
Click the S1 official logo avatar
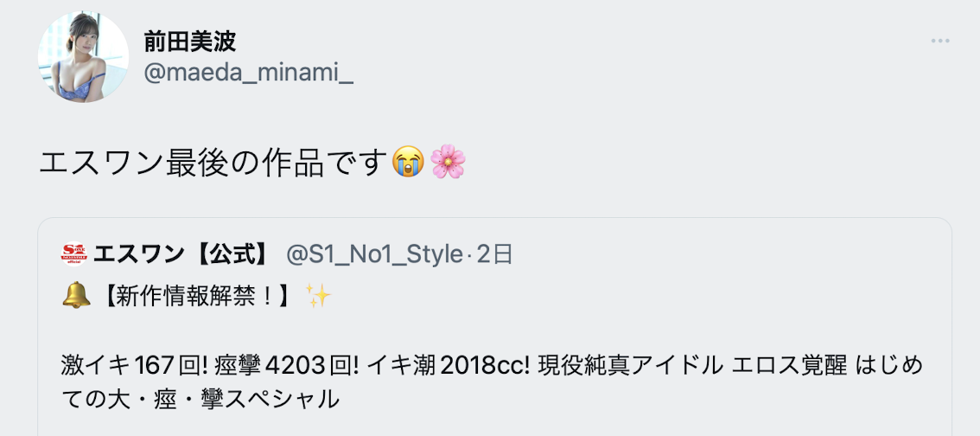pos(73,254)
